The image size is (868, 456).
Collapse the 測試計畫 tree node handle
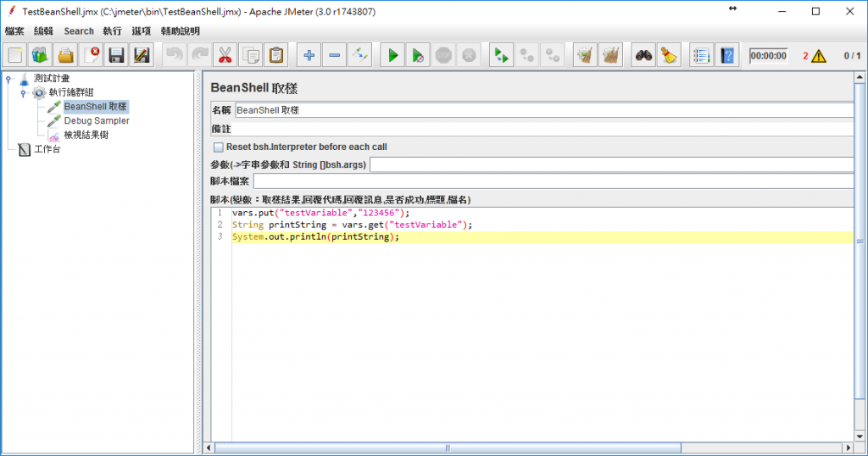click(x=8, y=79)
